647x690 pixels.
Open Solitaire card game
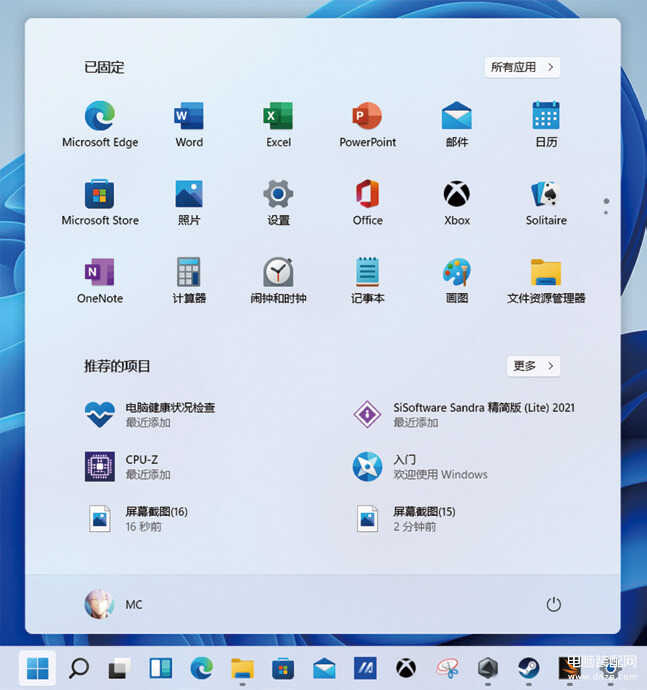tap(546, 202)
